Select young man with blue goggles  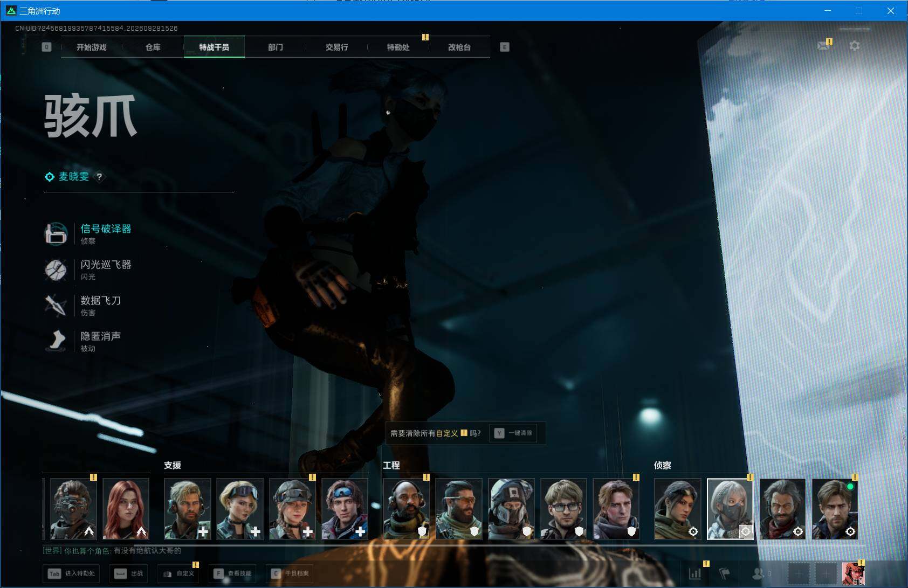(x=345, y=509)
